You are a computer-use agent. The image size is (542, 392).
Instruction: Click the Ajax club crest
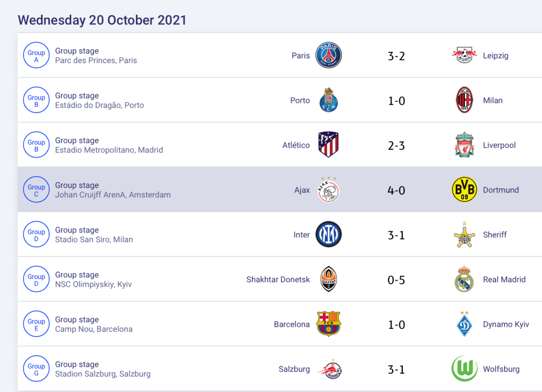[328, 190]
